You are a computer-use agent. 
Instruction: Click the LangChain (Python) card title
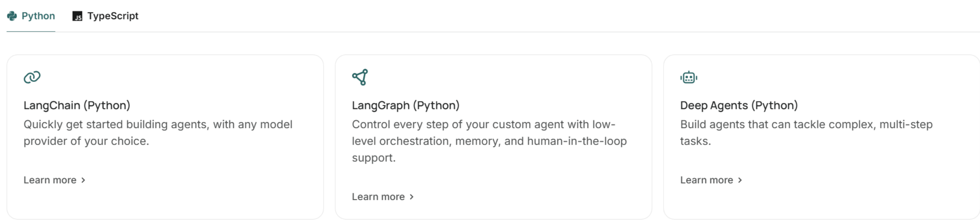pos(77,105)
